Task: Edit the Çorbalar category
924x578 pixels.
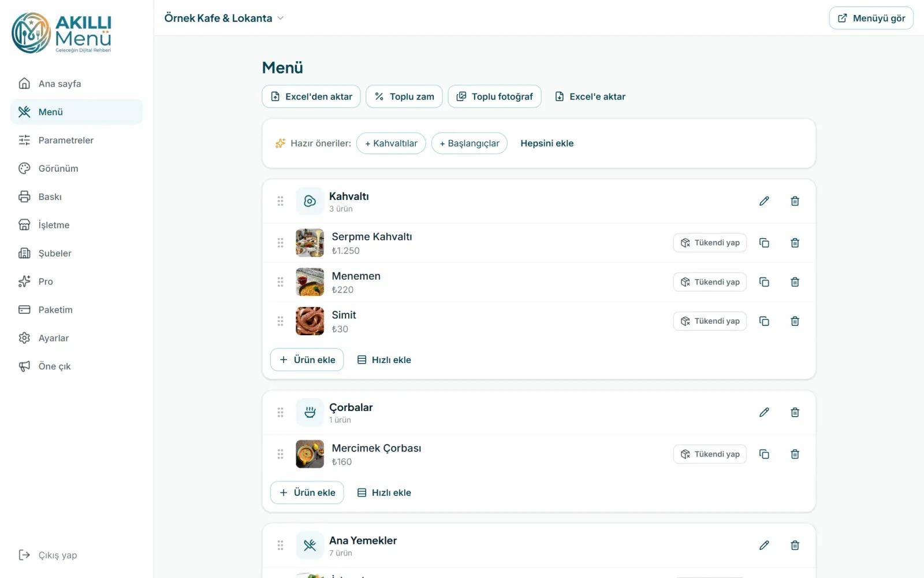Action: coord(764,412)
